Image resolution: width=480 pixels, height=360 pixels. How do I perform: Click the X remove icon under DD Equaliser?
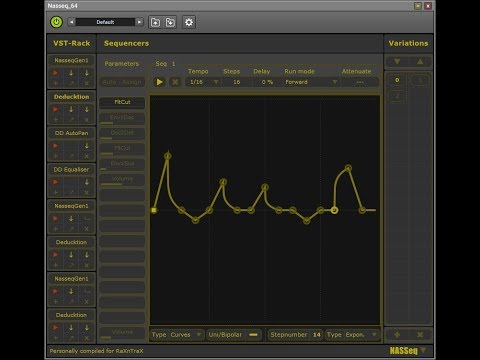[87, 192]
